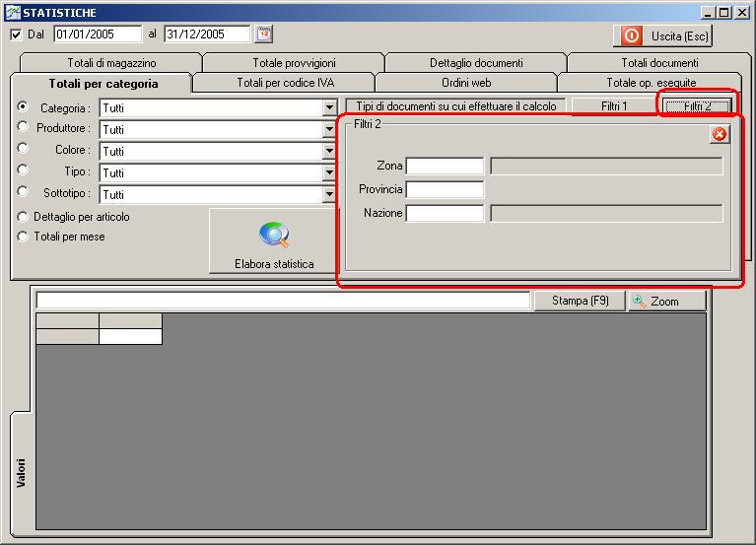
Task: Open the Filtri 1 button
Action: pos(614,106)
